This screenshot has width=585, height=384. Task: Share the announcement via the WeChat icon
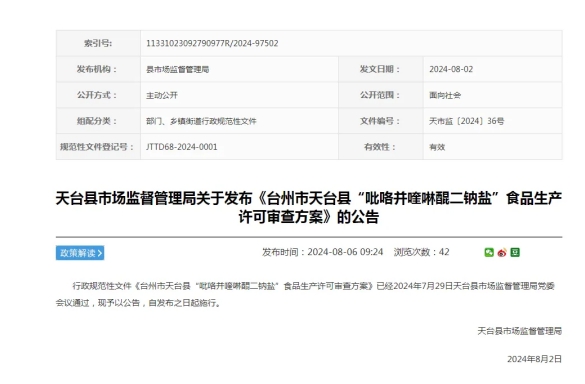tap(489, 253)
